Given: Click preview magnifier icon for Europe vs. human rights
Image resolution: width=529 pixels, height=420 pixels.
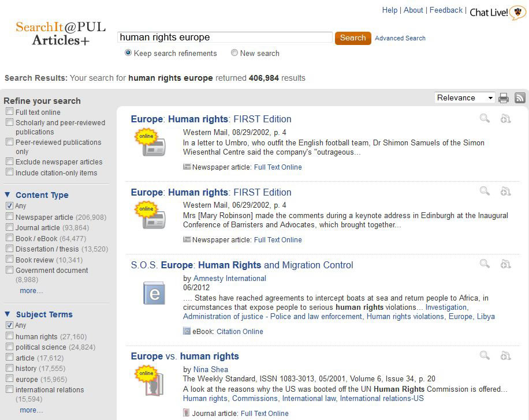Looking at the screenshot, I should click(x=485, y=355).
